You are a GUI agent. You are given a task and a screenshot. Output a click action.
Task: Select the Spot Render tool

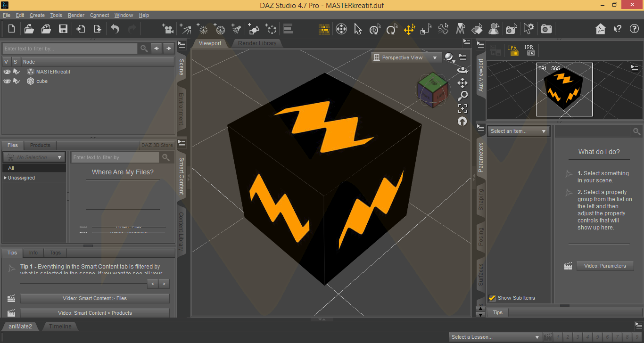tap(511, 29)
